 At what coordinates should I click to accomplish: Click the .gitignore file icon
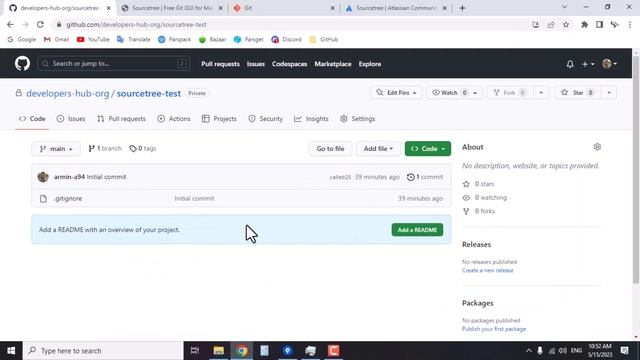point(43,199)
